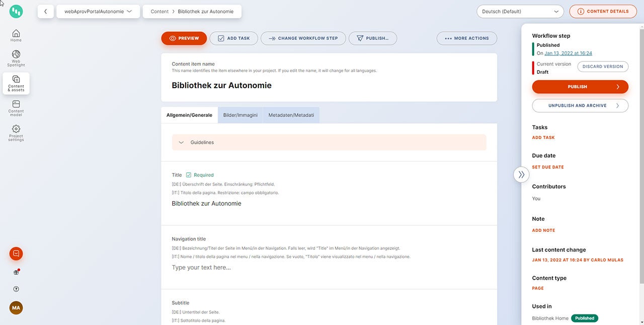Open the MA user avatar menu

(16, 308)
